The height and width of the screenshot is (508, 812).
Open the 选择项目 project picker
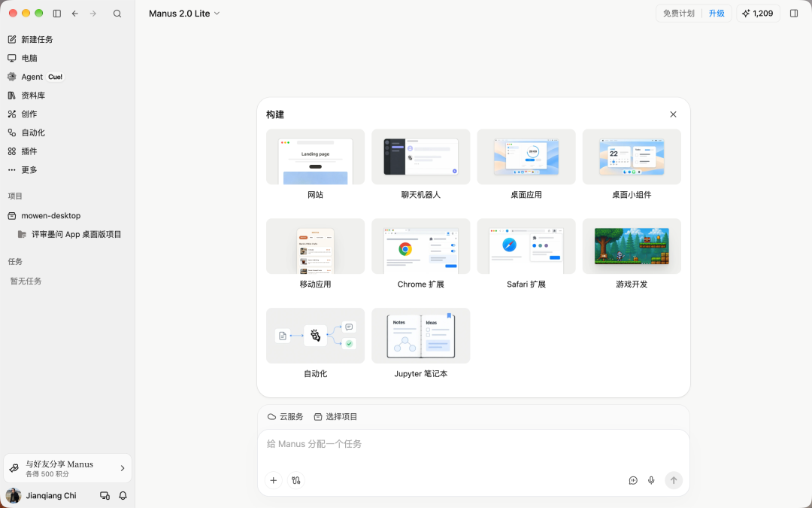tap(335, 417)
